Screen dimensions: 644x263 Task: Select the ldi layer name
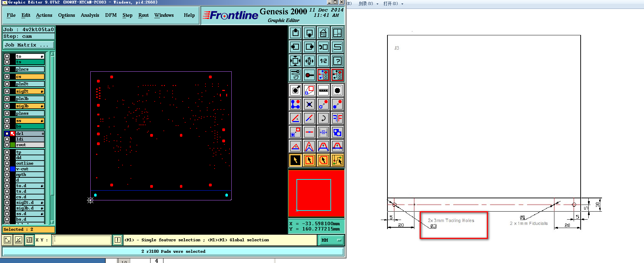click(30, 139)
